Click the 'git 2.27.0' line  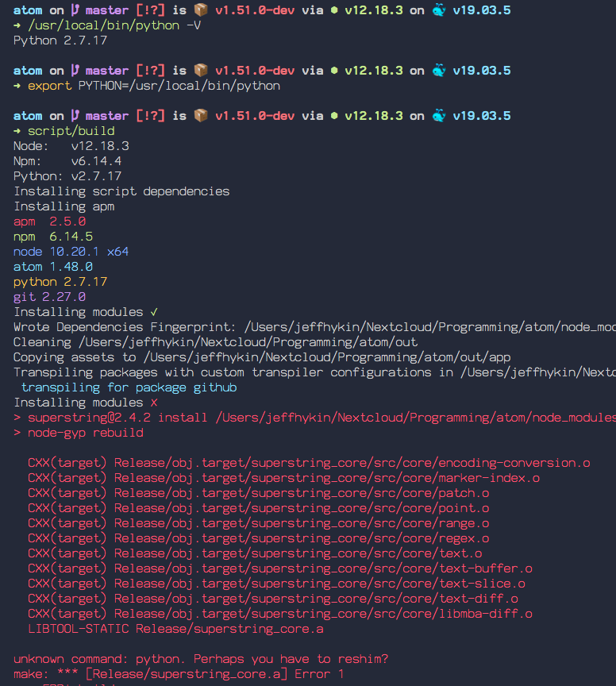(x=49, y=297)
